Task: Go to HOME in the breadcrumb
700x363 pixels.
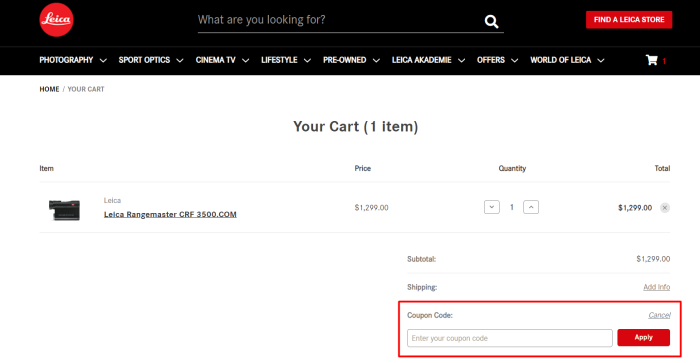Action: click(49, 89)
